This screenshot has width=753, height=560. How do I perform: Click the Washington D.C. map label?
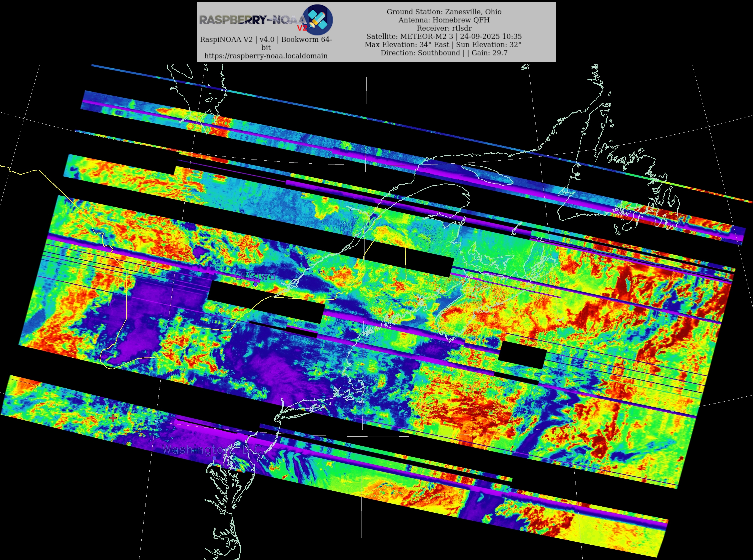tap(212, 450)
